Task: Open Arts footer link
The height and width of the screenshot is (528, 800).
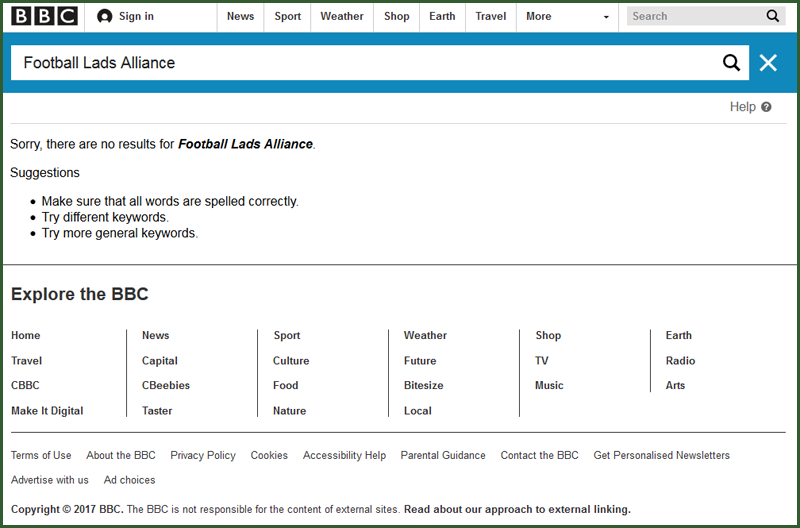Action: (675, 385)
